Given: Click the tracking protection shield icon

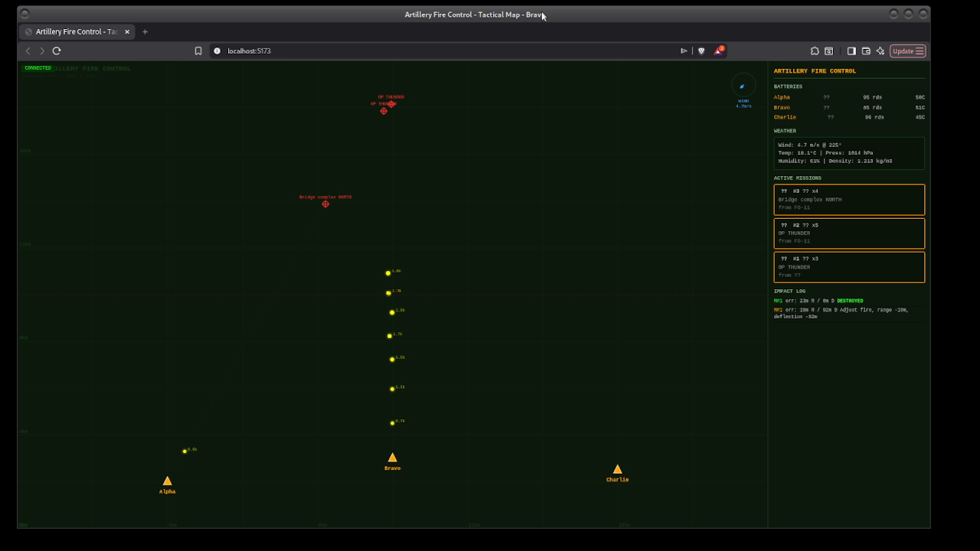Looking at the screenshot, I should tap(701, 51).
